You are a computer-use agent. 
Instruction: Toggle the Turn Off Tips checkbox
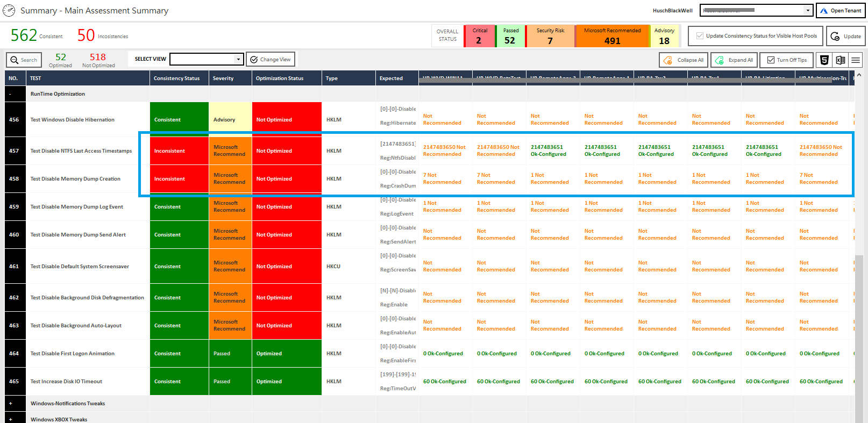(771, 60)
